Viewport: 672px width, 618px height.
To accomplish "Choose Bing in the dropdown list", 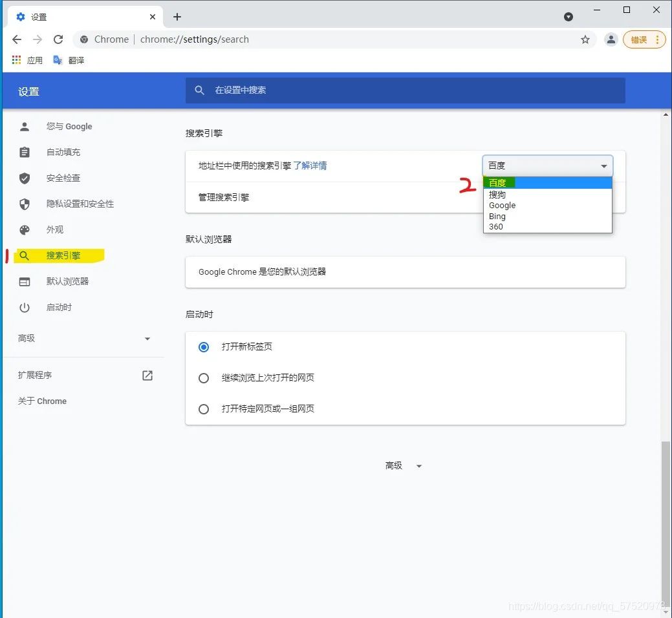I will click(x=547, y=217).
